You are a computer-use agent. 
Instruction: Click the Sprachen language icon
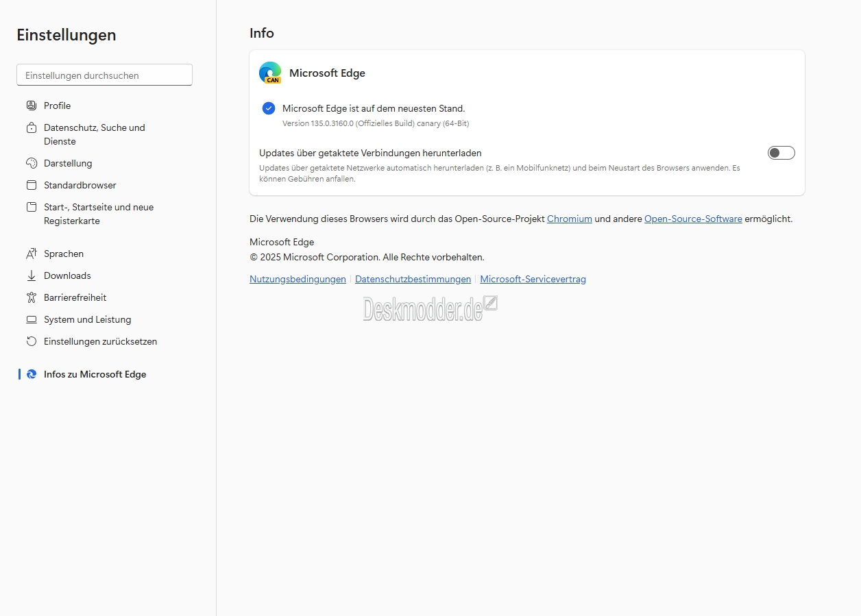click(x=31, y=254)
